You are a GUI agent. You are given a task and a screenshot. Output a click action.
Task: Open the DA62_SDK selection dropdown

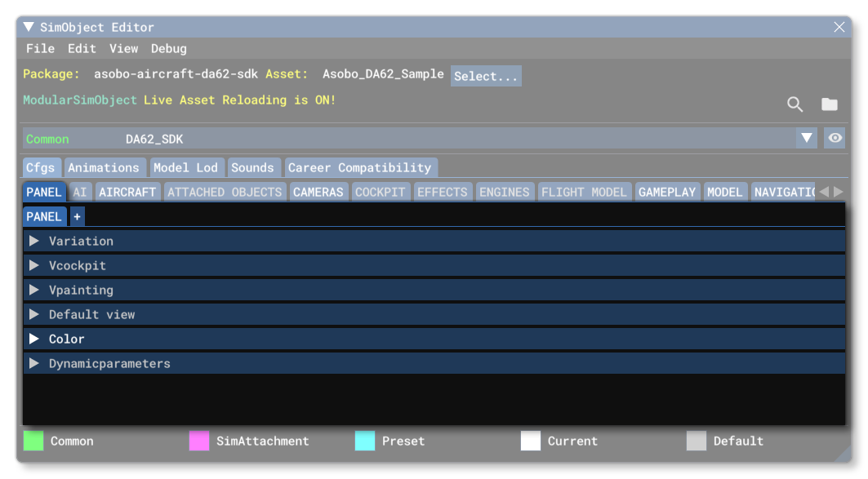pyautogui.click(x=808, y=138)
